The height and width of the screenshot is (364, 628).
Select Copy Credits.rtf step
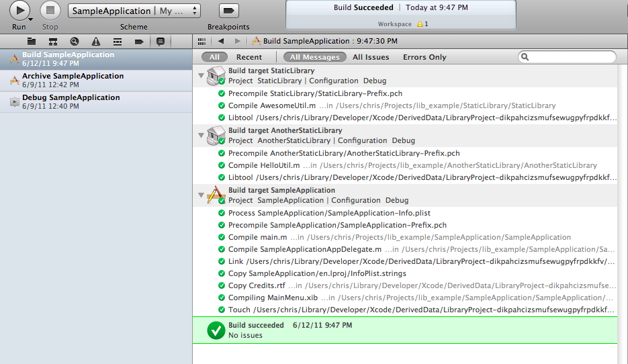click(x=405, y=285)
